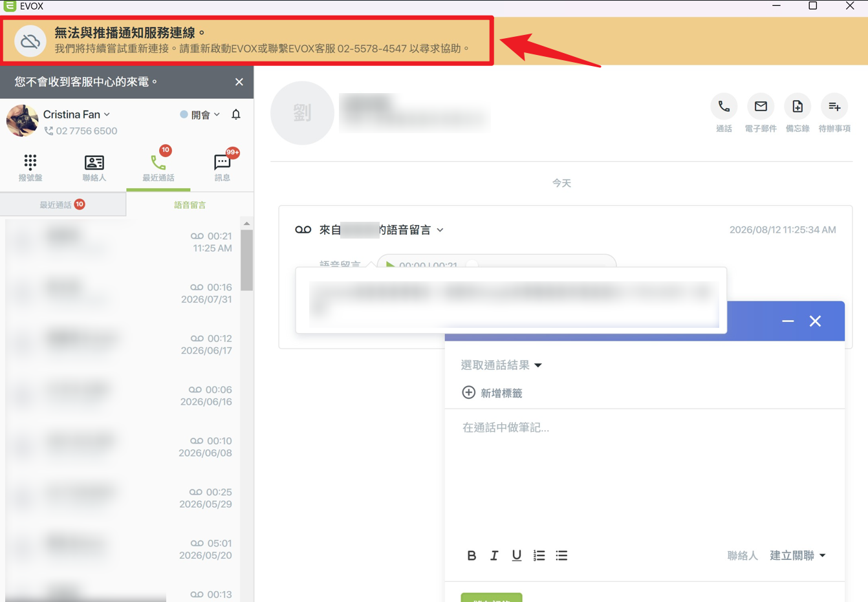Open the notification bell

236,114
